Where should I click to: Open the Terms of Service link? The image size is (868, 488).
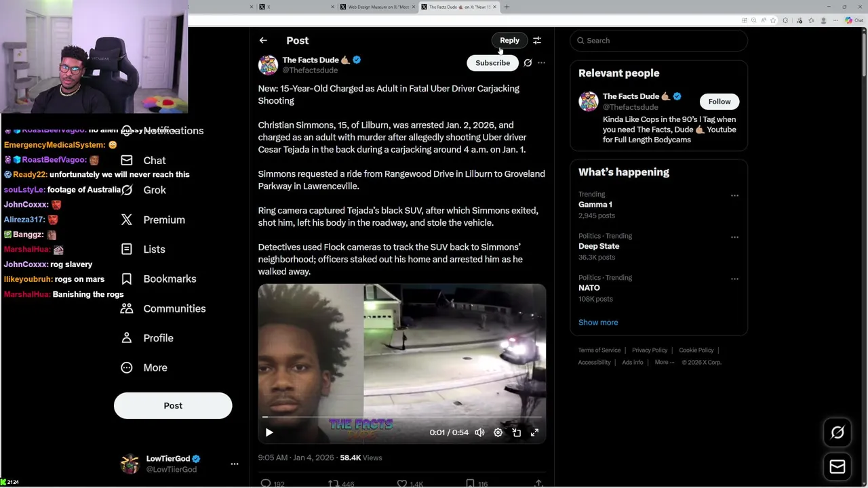[599, 350]
